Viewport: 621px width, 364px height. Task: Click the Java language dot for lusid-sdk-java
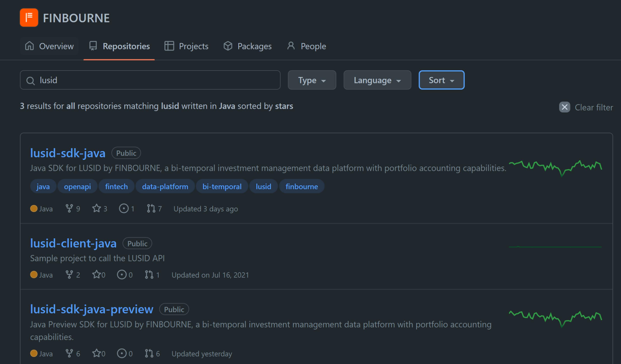click(34, 209)
